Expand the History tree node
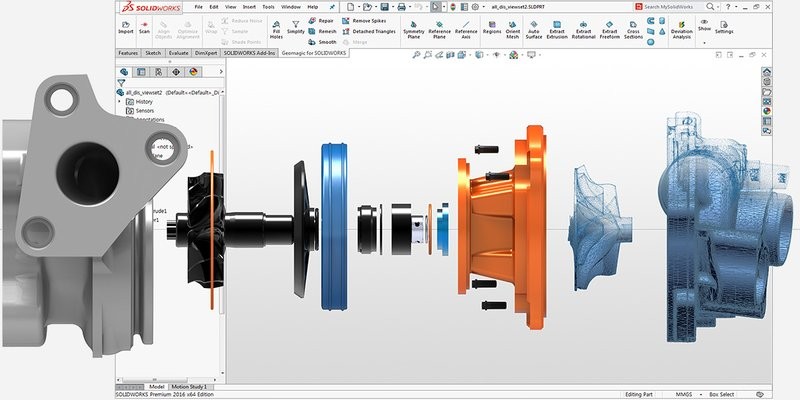800x400 pixels. click(121, 101)
